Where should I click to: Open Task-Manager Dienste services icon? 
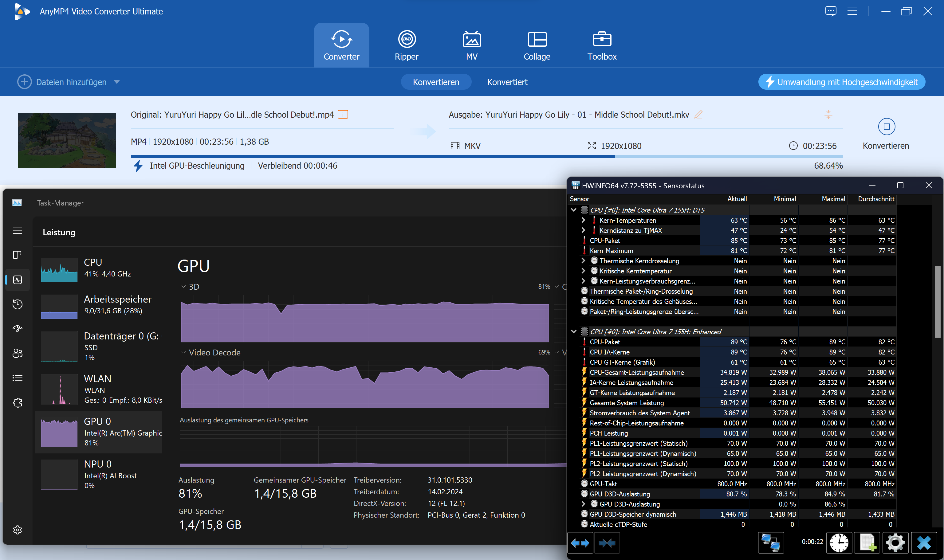tap(18, 403)
